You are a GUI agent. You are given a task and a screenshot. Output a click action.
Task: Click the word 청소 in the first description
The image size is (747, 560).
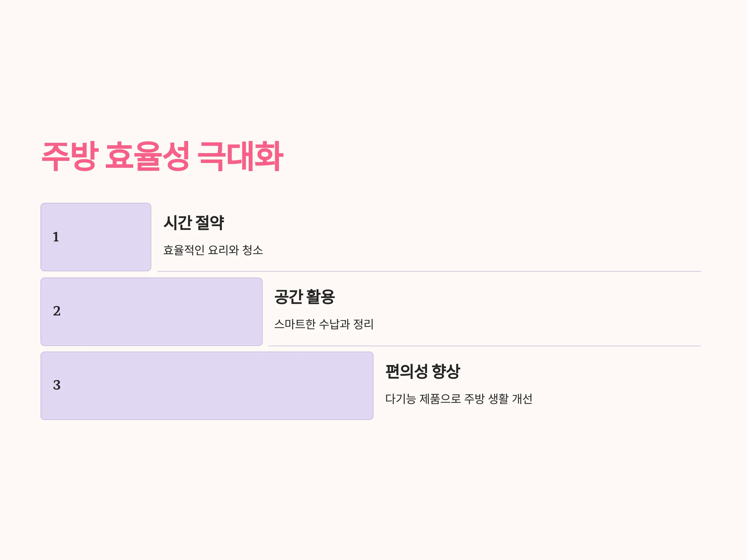pyautogui.click(x=253, y=250)
